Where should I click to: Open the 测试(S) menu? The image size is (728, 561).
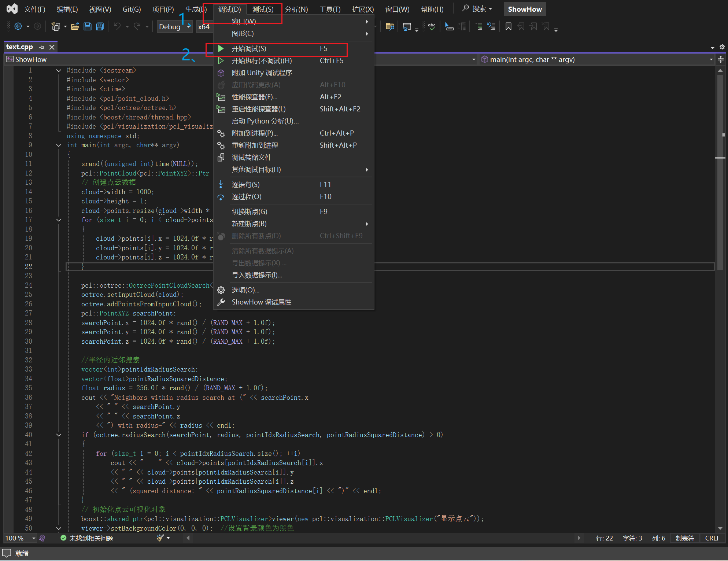pos(263,9)
